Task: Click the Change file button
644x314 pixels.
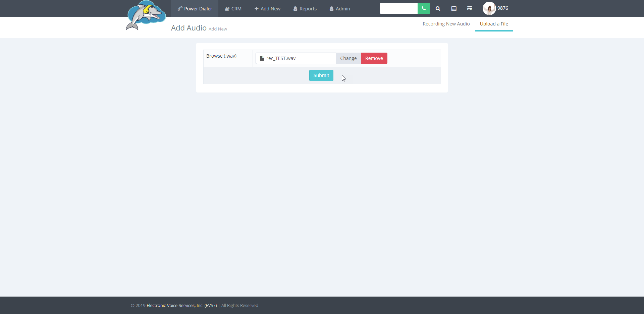Action: [x=348, y=58]
